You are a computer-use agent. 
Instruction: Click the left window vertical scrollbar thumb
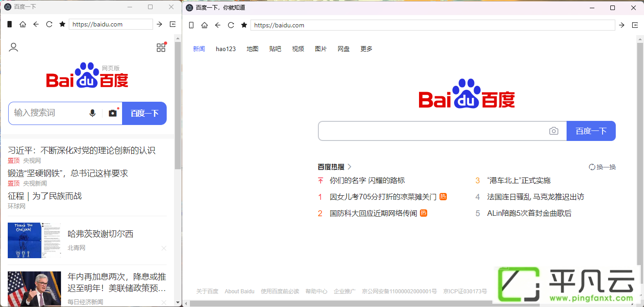(x=178, y=105)
